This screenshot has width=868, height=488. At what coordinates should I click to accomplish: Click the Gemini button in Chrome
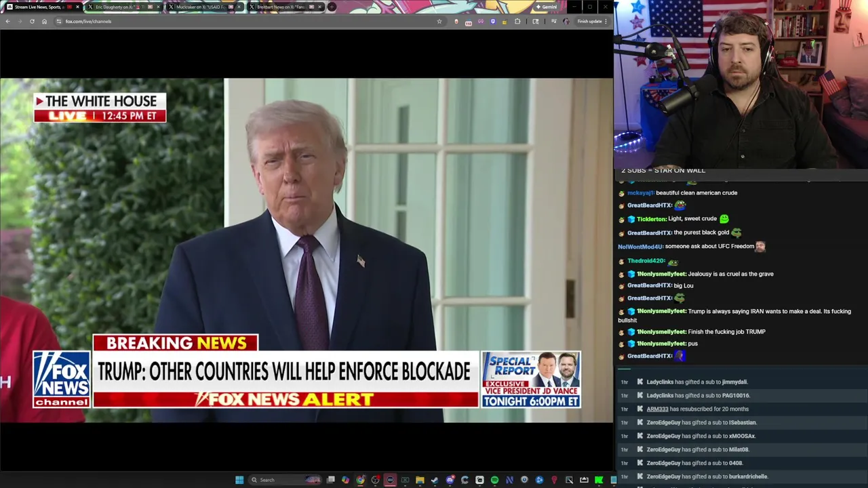point(547,7)
